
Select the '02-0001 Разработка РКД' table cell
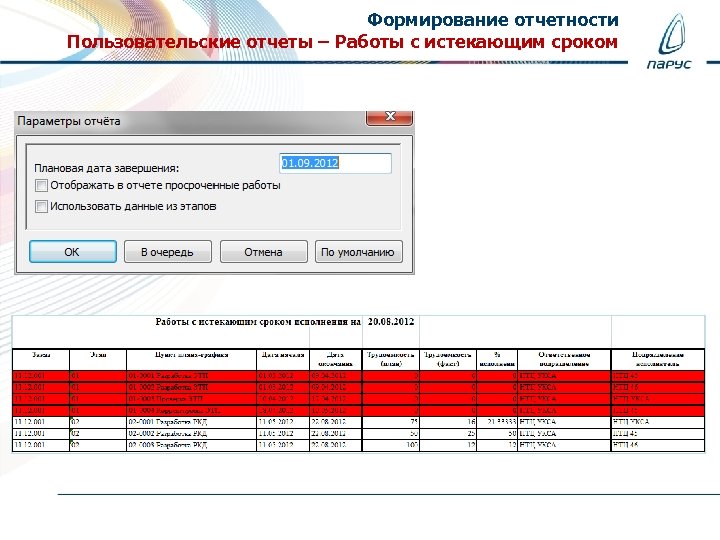191,422
